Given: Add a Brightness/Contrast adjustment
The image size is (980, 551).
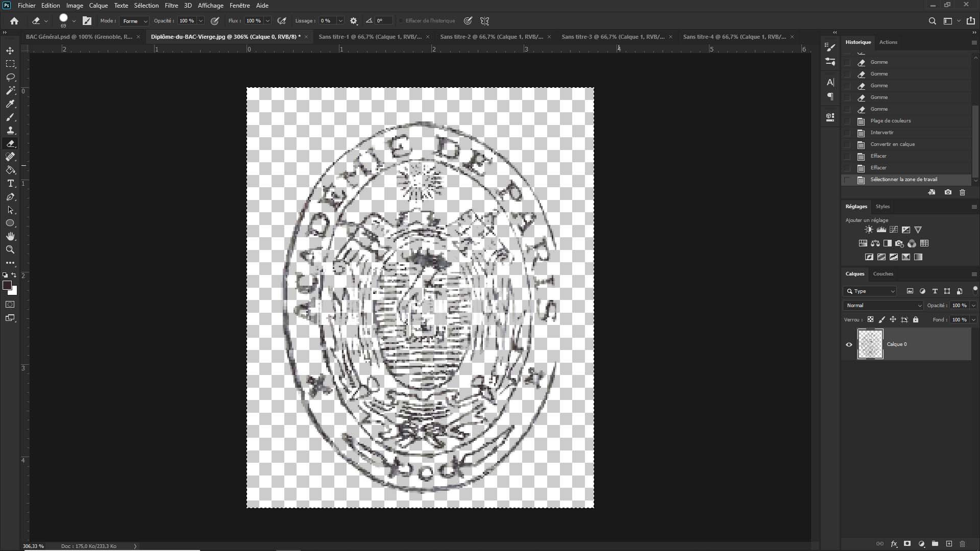Looking at the screenshot, I should (869, 230).
